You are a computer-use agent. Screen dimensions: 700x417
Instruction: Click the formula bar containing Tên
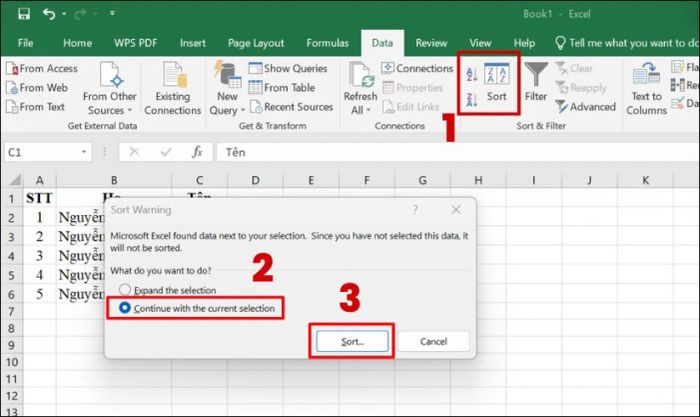coord(457,152)
